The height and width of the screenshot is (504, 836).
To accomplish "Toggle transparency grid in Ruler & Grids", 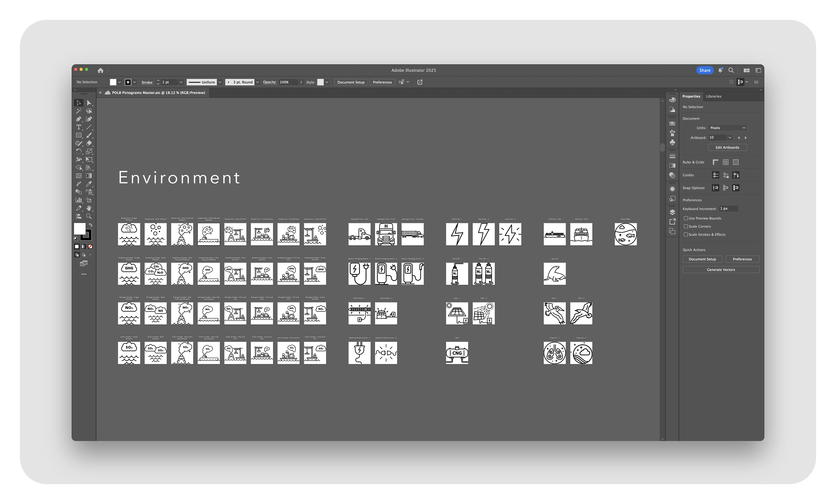I will pos(736,162).
